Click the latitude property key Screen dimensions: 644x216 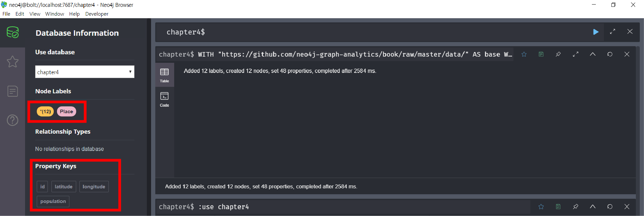click(63, 187)
